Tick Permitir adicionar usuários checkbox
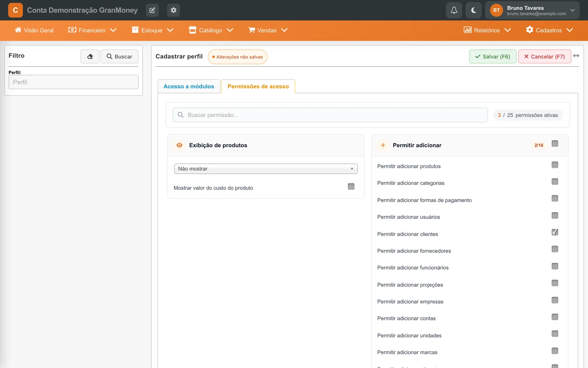The height and width of the screenshot is (368, 588). pos(555,215)
